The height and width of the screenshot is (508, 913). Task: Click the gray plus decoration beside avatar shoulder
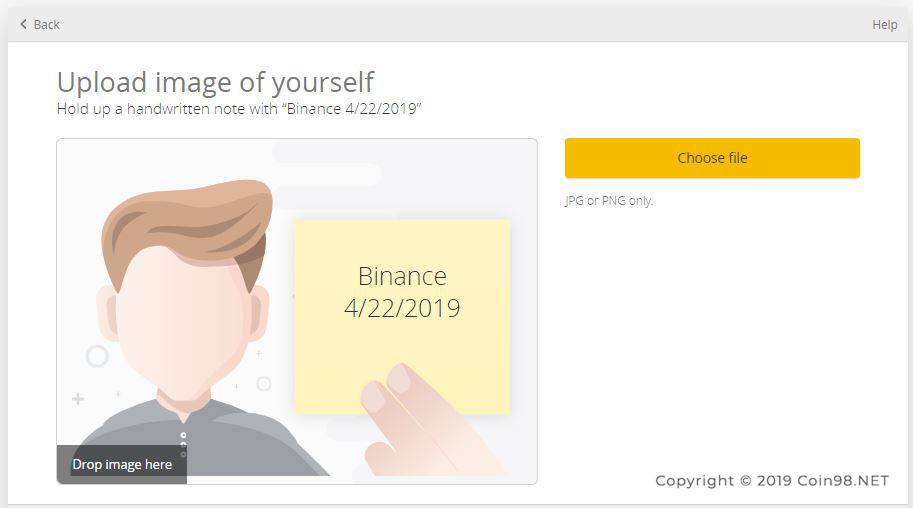78,399
